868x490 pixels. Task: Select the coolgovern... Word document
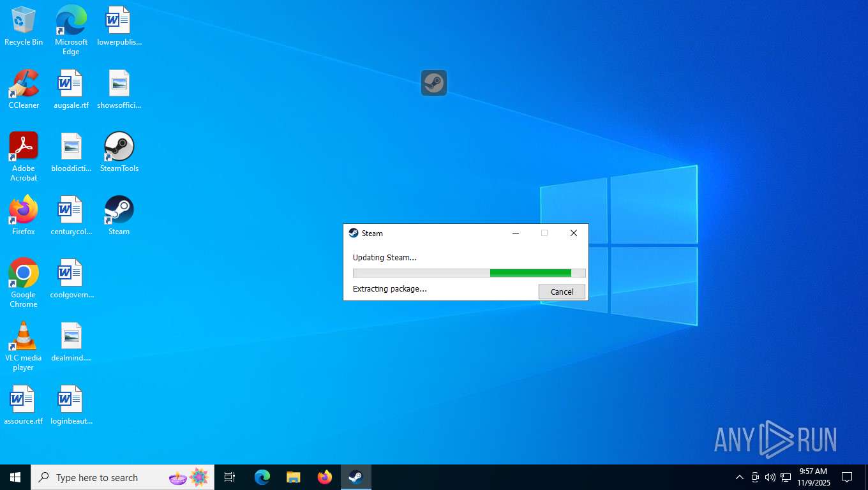tap(71, 279)
